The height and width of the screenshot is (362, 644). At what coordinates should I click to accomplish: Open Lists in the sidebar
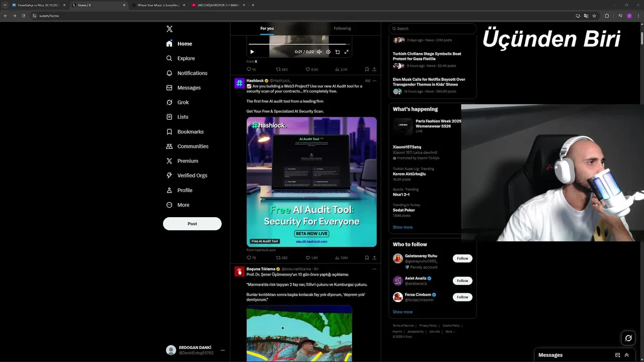pos(177,117)
